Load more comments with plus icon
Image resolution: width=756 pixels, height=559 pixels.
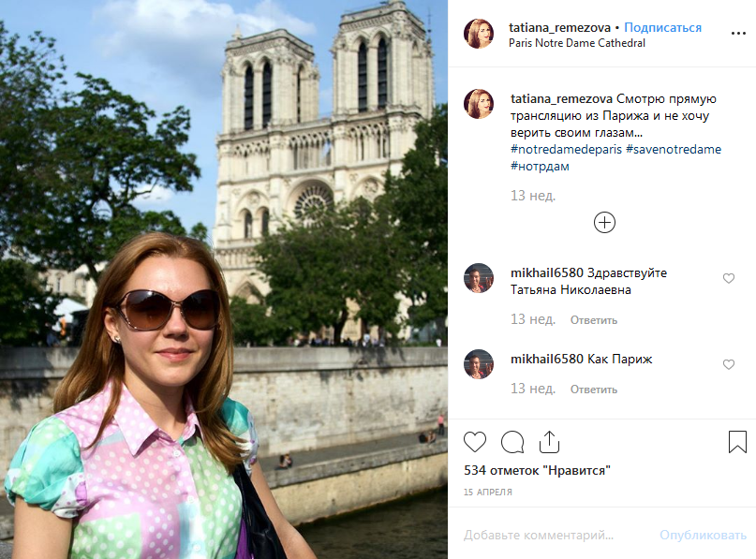pyautogui.click(x=605, y=223)
